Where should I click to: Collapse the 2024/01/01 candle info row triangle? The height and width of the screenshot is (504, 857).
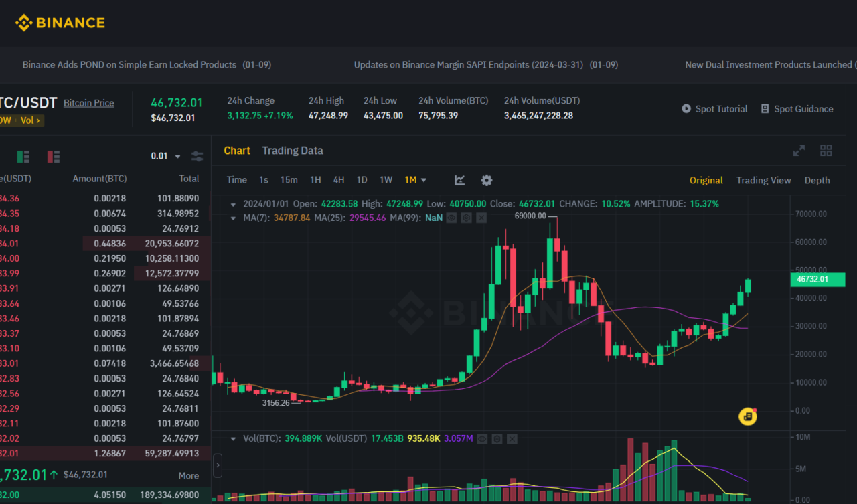coord(233,204)
